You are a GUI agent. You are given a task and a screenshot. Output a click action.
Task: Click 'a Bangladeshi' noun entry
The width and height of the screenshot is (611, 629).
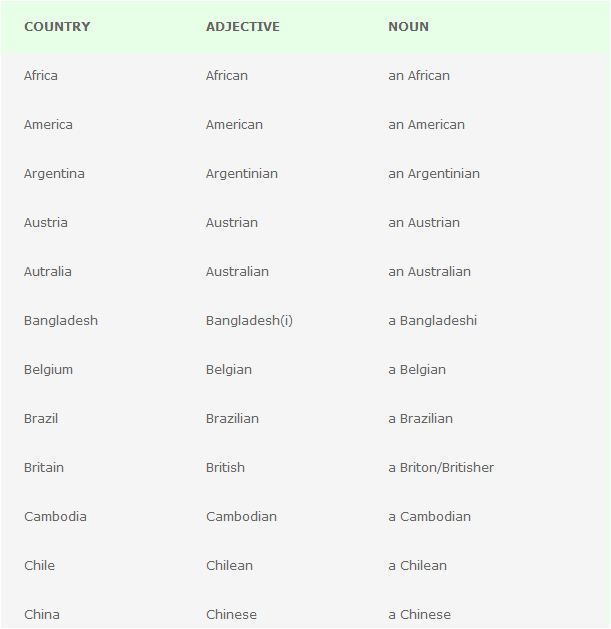coord(432,321)
